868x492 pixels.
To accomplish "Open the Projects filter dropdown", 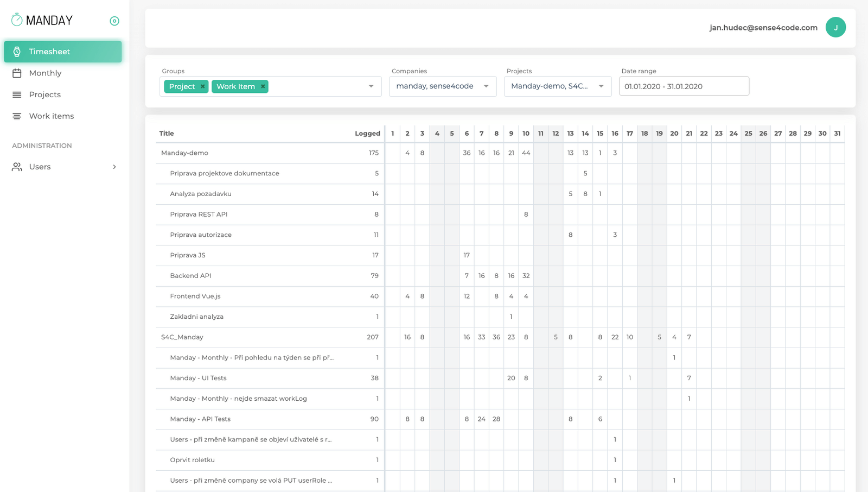I will pos(558,86).
